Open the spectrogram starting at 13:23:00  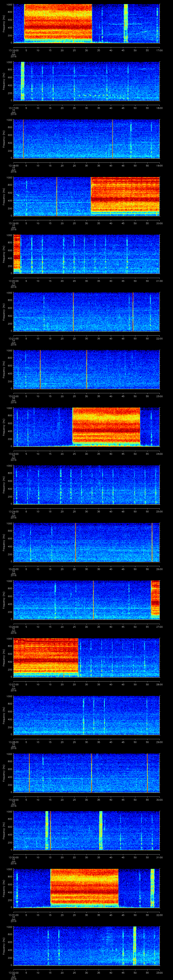point(86,427)
